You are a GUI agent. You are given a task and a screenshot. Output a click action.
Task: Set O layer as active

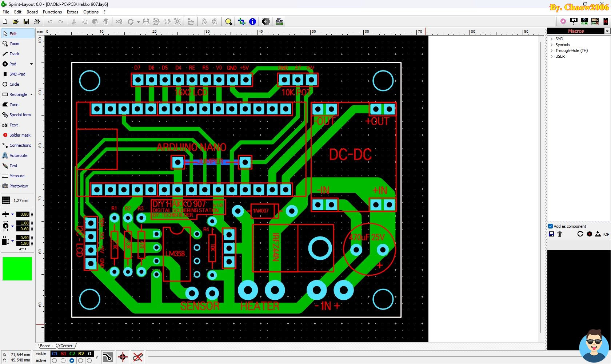(x=89, y=361)
